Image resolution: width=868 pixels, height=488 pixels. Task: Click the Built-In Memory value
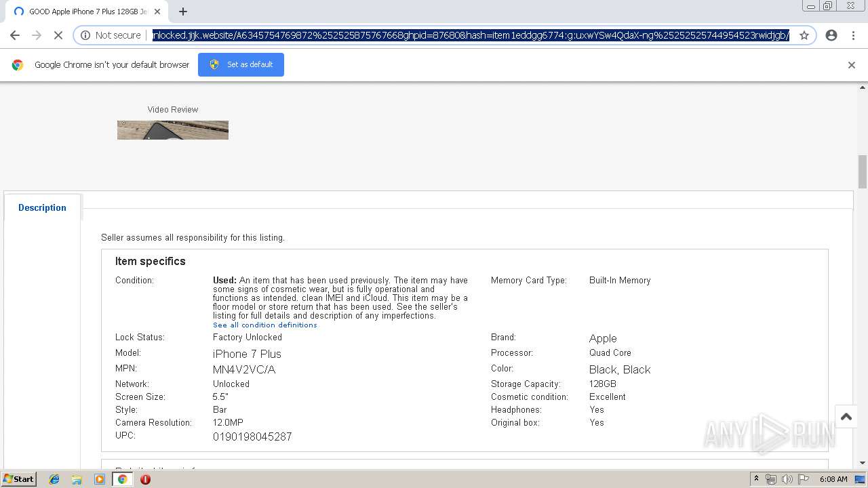click(620, 280)
